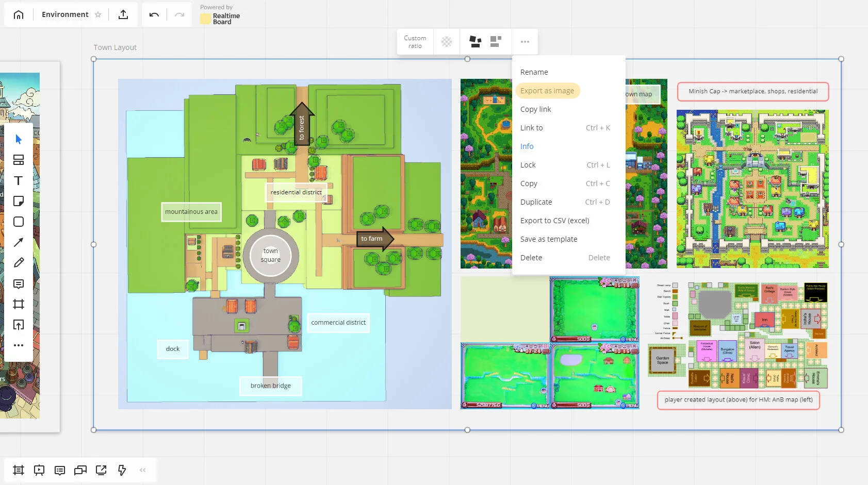Screen dimensions: 868x485
Task: Select the 'mountainous area' label
Action: pyautogui.click(x=191, y=212)
